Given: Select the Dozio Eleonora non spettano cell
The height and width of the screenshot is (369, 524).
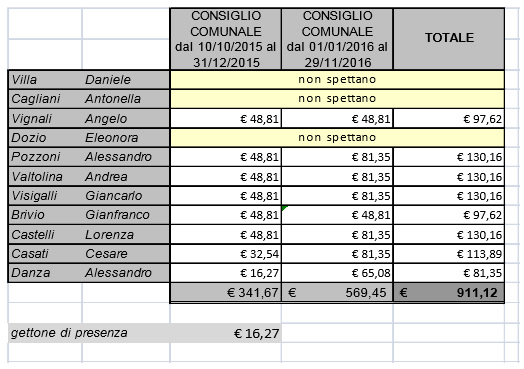Looking at the screenshot, I should [x=337, y=138].
